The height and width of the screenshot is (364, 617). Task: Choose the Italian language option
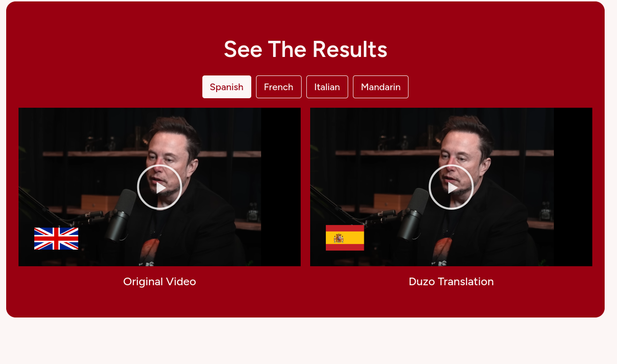(327, 87)
